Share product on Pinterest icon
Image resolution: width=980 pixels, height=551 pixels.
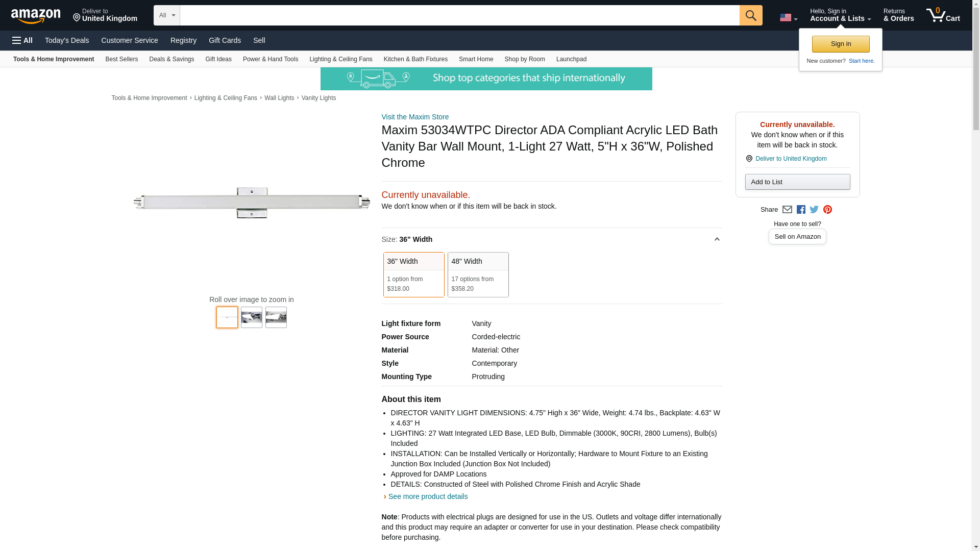coord(827,210)
